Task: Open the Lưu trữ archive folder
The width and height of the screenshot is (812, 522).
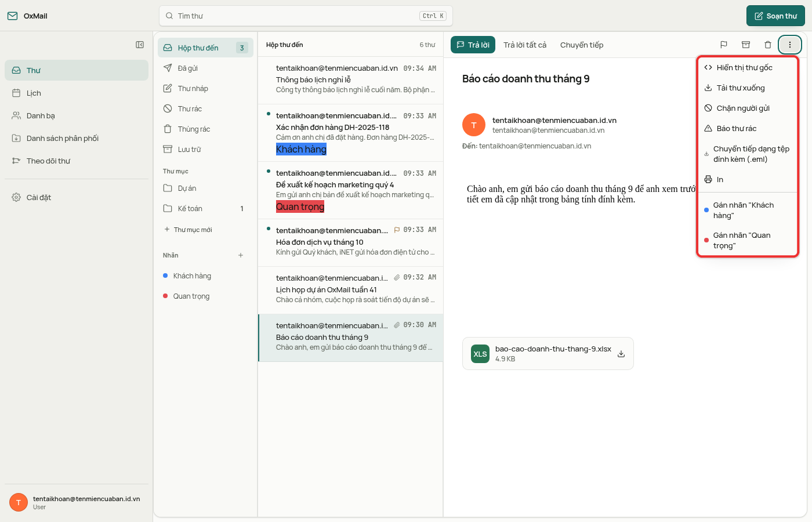Action: (205, 149)
